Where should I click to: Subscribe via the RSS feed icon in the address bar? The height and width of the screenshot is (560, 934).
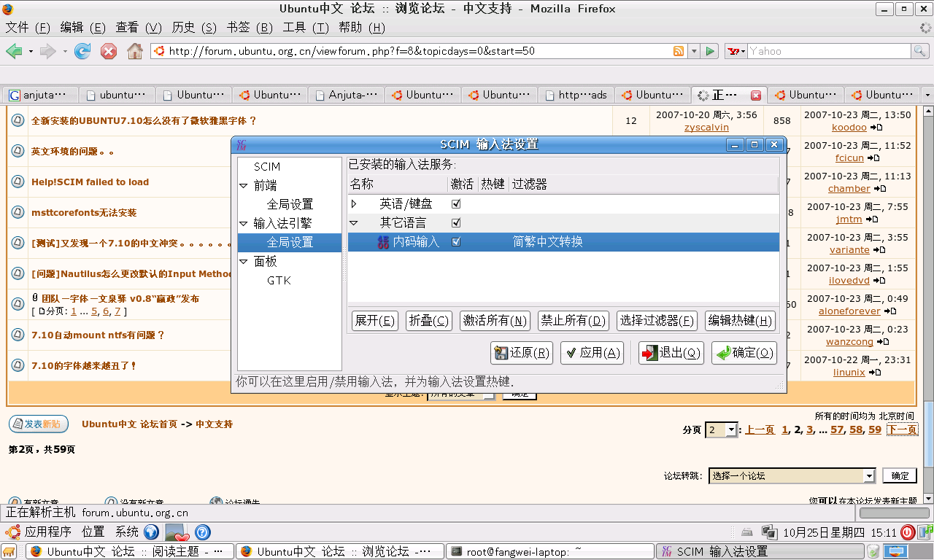coord(679,51)
